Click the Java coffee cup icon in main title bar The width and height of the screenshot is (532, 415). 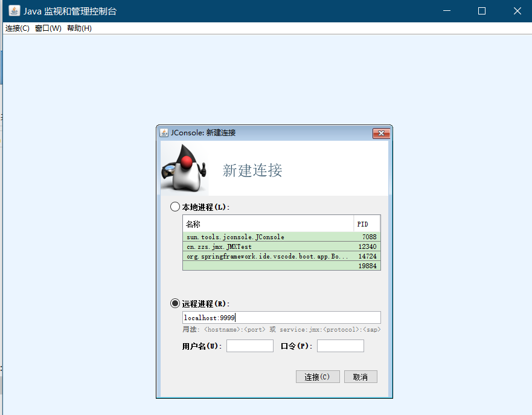pos(13,10)
